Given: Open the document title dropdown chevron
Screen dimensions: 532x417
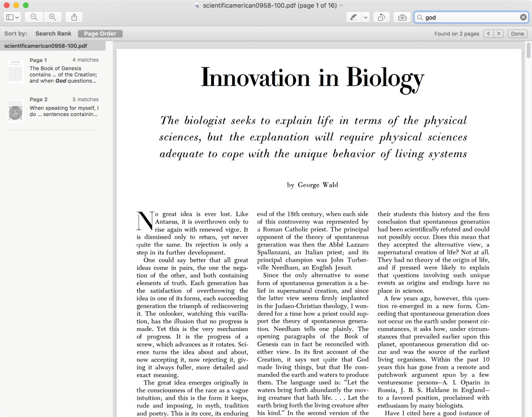Looking at the screenshot, I should pos(341,5).
